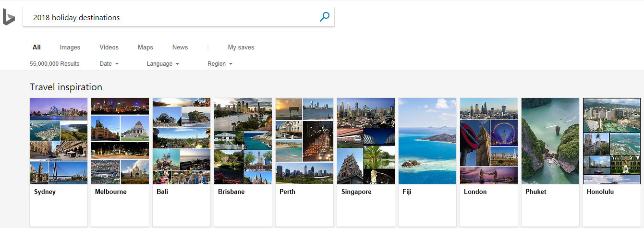Click the Bali destination label
Image resolution: width=644 pixels, height=240 pixels.
162,192
